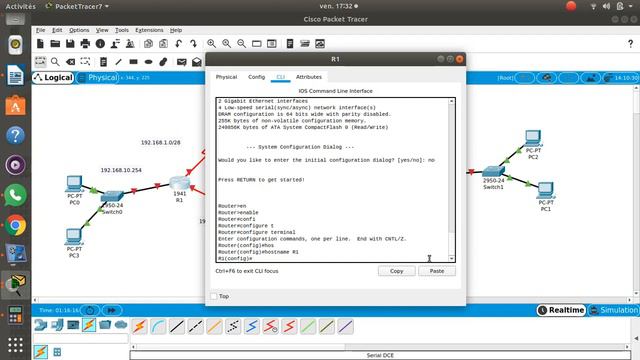Click the Paste button in CLI
Viewport: 640px width, 360px height.
tap(437, 271)
